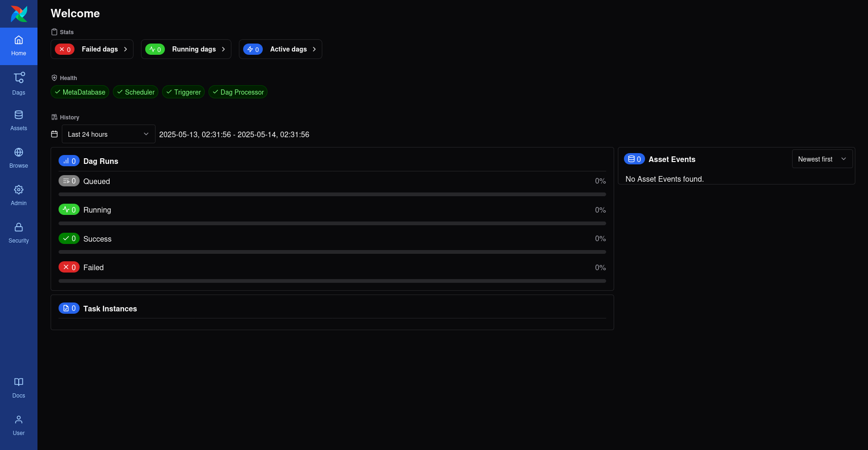
Task: Click the Scheduler health status pill
Action: coord(135,92)
